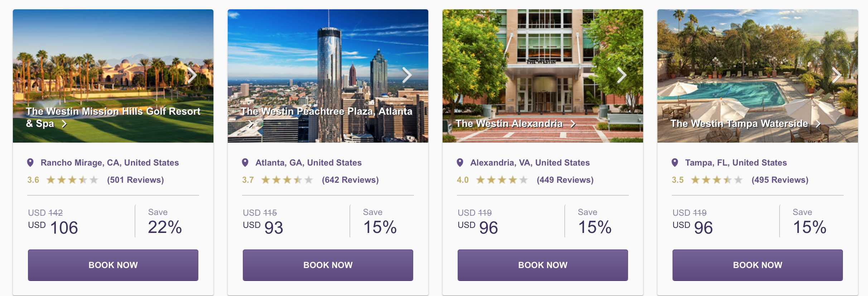Click the star rating for Westin Mission Hills
This screenshot has height=296, width=868.
72,180
